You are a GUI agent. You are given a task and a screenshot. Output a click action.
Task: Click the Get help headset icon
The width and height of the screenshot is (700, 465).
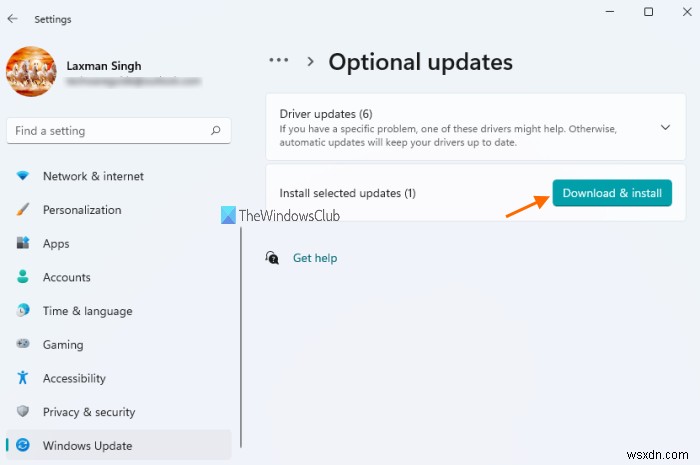click(272, 258)
